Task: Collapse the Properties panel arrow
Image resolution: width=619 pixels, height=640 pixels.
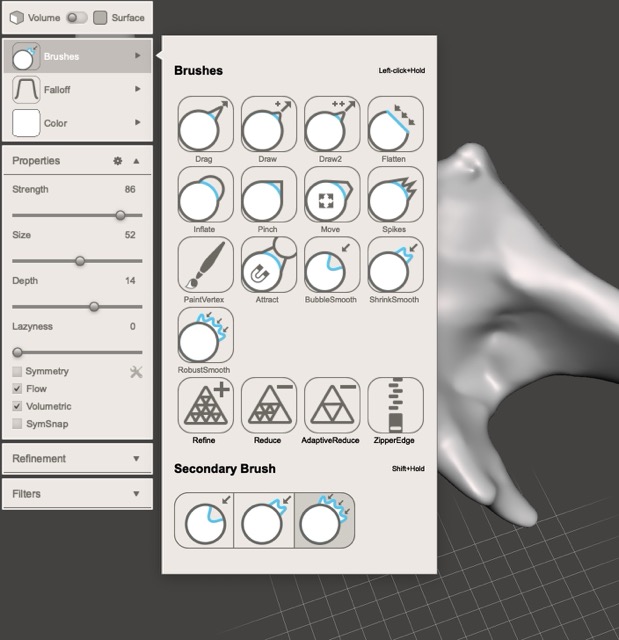Action: tap(136, 161)
